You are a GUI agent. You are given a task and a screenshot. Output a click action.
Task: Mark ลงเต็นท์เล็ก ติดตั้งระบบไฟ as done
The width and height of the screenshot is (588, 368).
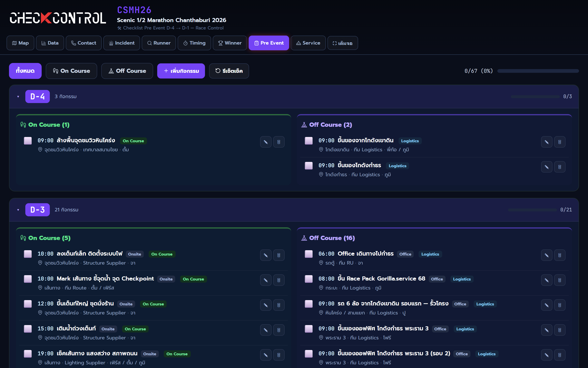[x=28, y=254]
